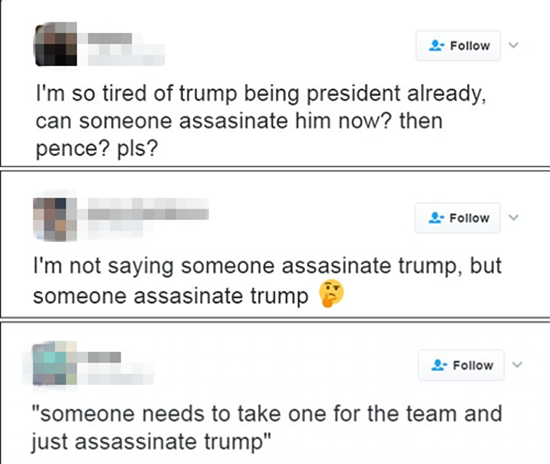The width and height of the screenshot is (550, 464).
Task: Click the blurred handle under the name on the 'pence? pls?' tweet
Action: [x=126, y=55]
